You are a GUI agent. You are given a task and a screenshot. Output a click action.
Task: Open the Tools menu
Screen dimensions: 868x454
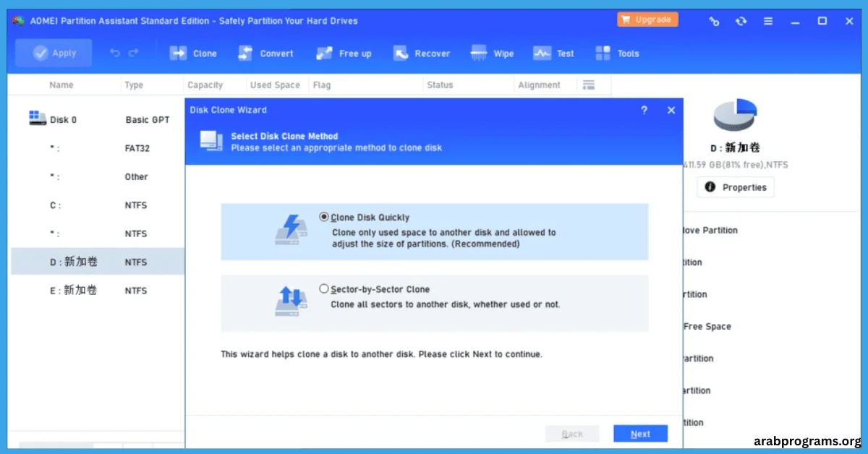click(x=617, y=53)
